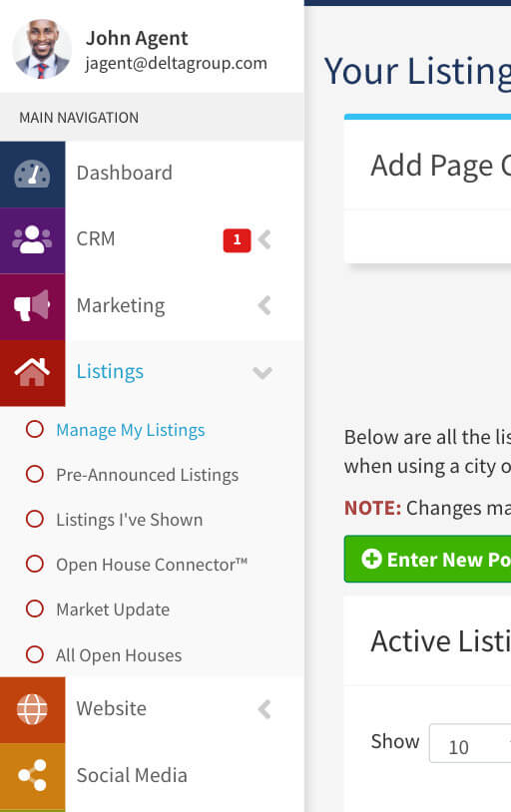Expand the Website submenu chevron
The image size is (511, 812).
pos(264,709)
